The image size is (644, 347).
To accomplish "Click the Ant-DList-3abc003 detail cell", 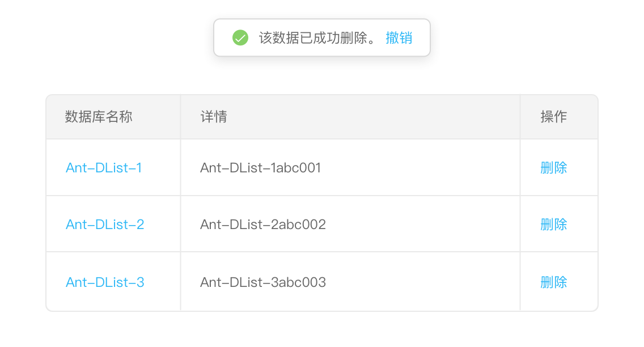I will coord(263,282).
